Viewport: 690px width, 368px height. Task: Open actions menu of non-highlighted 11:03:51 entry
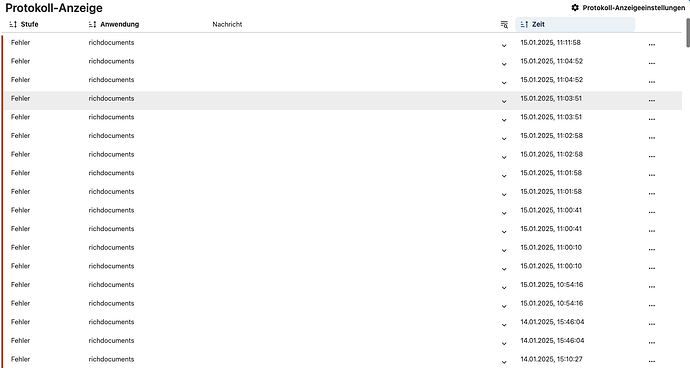[652, 119]
